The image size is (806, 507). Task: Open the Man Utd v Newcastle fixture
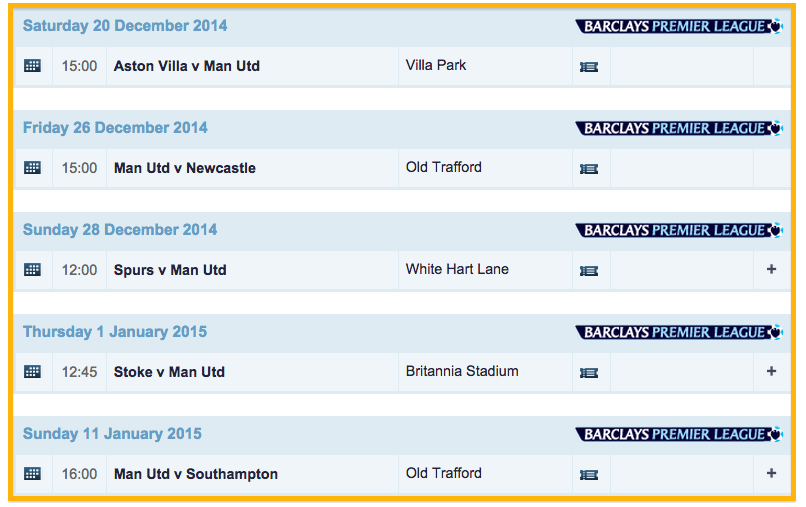tap(185, 168)
